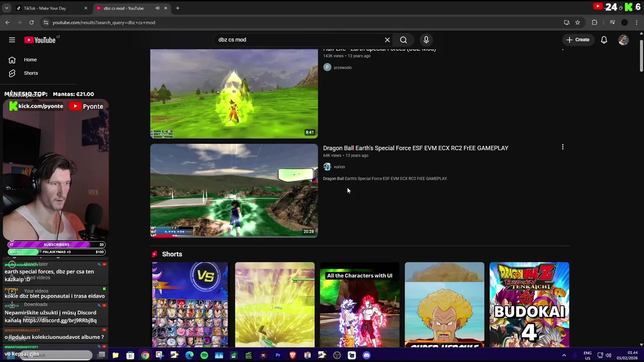The width and height of the screenshot is (644, 362).
Task: Start voice search with microphone icon
Action: 426,40
